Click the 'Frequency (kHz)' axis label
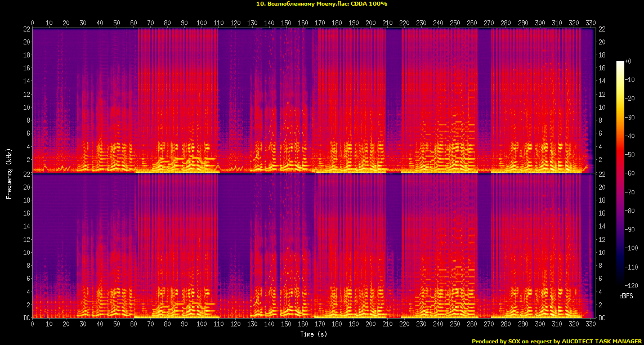Screen dimensions: 644x345 pos(9,173)
